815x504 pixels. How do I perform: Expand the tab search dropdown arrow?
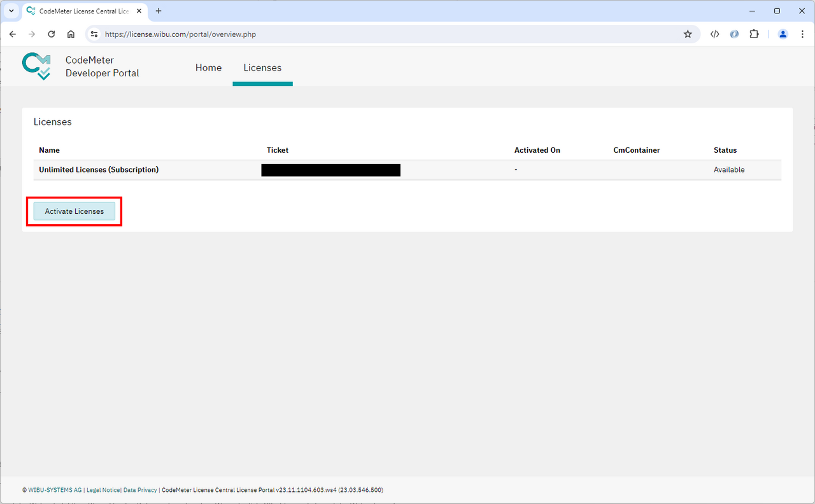tap(11, 11)
